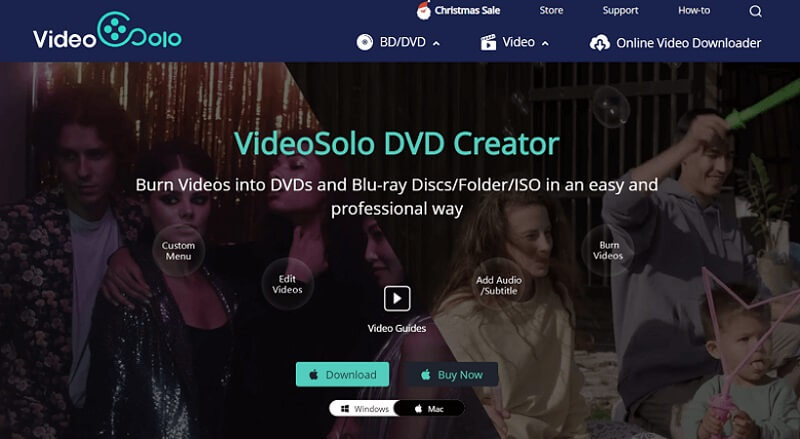This screenshot has width=800, height=439.
Task: Click the cloud download icon
Action: pos(599,43)
